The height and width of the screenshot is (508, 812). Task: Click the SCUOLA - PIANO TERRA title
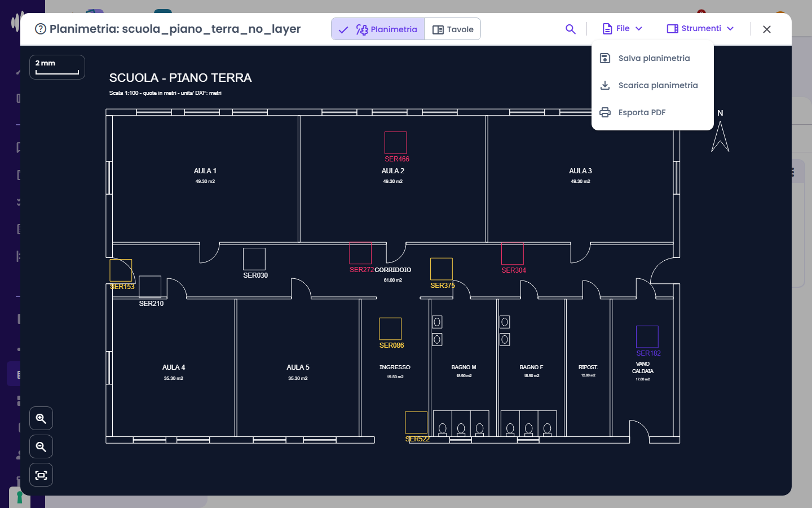point(180,78)
